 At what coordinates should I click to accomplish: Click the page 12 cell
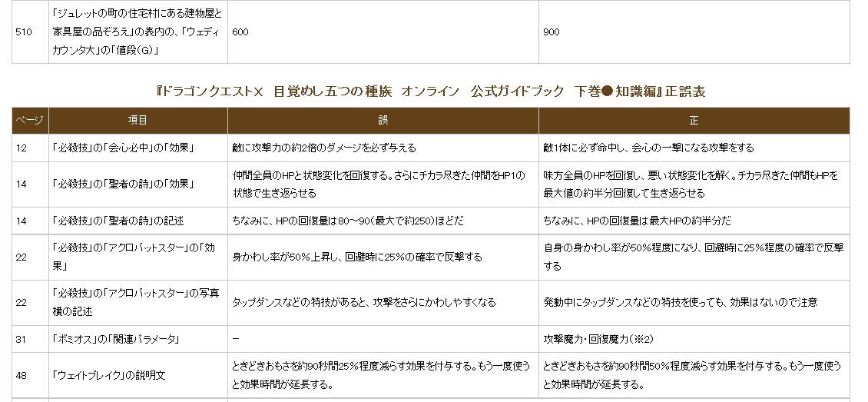click(30, 148)
